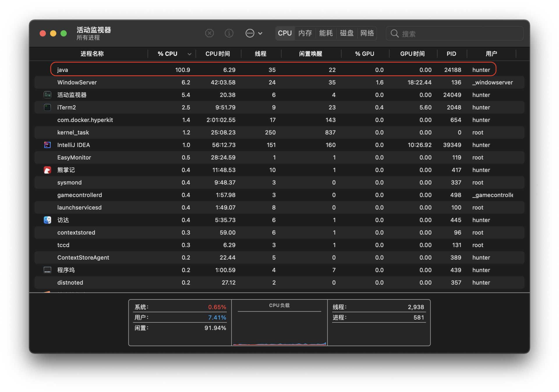Screen dimensions: 559x392
Task: Open the 磁盘 tab
Action: 346,33
